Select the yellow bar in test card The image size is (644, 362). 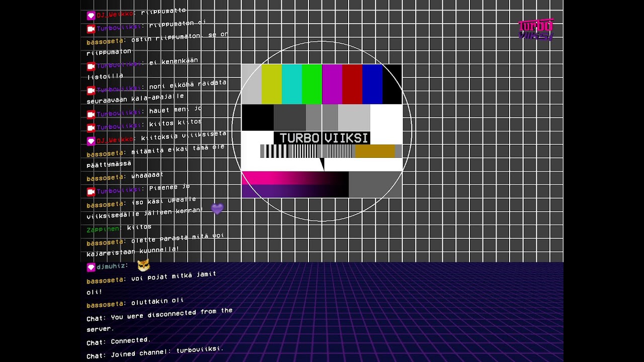click(272, 84)
